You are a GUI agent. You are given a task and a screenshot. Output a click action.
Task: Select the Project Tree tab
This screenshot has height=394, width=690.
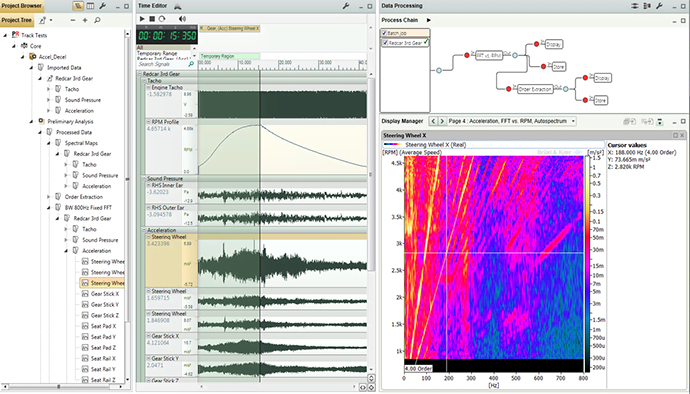(x=17, y=20)
